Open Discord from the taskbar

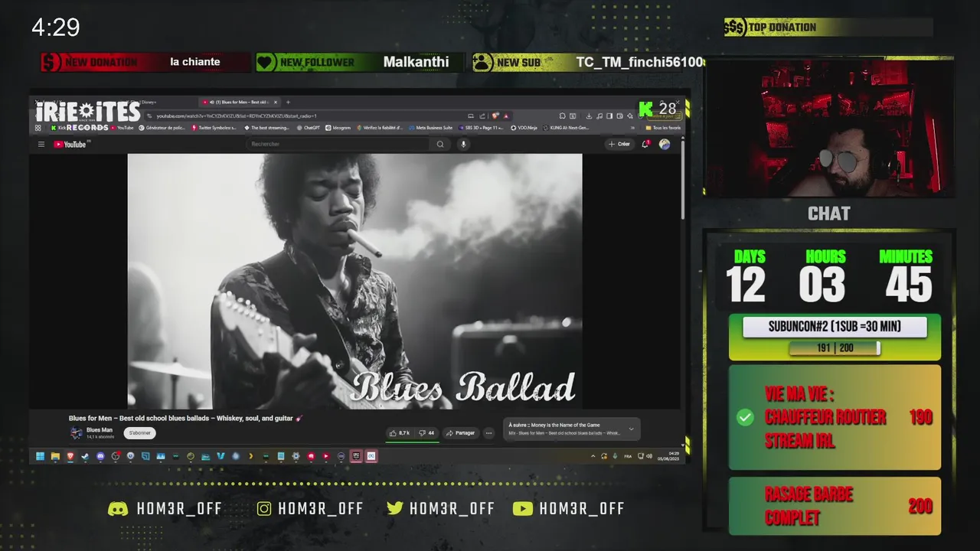tap(100, 456)
